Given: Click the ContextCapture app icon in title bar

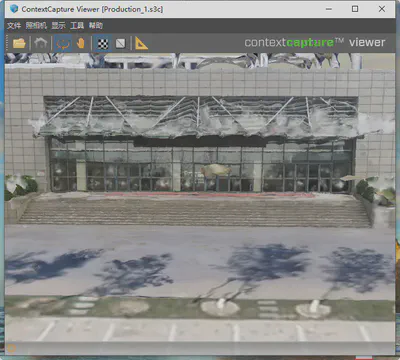Looking at the screenshot, I should tap(14, 9).
